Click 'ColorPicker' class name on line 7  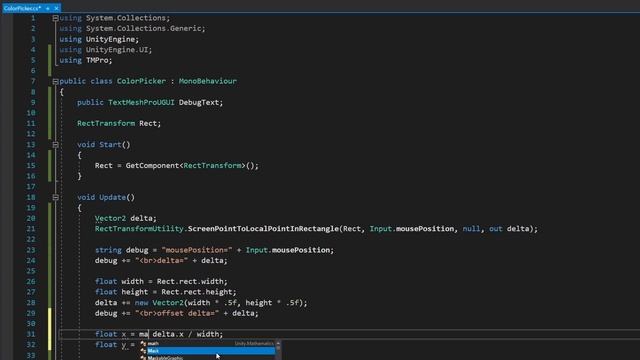[x=141, y=81]
